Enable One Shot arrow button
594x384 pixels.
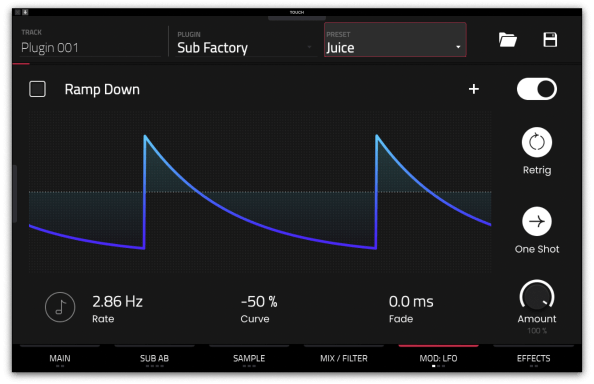click(x=537, y=222)
